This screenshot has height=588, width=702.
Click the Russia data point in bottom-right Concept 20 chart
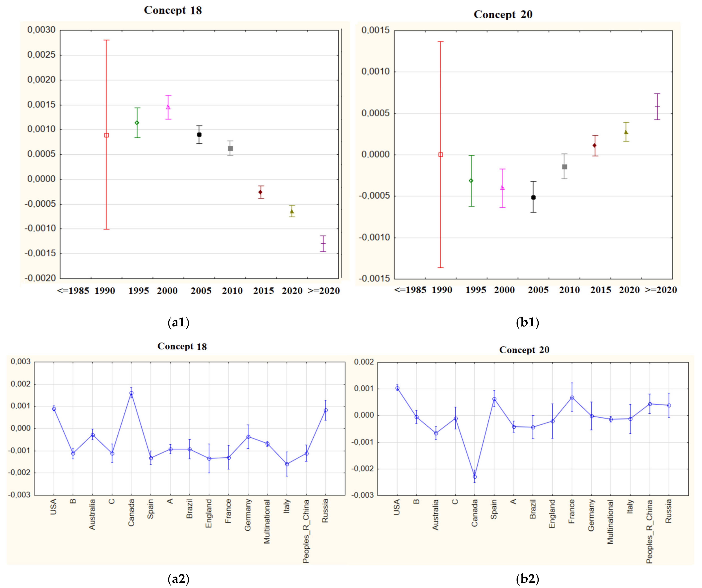click(x=669, y=406)
